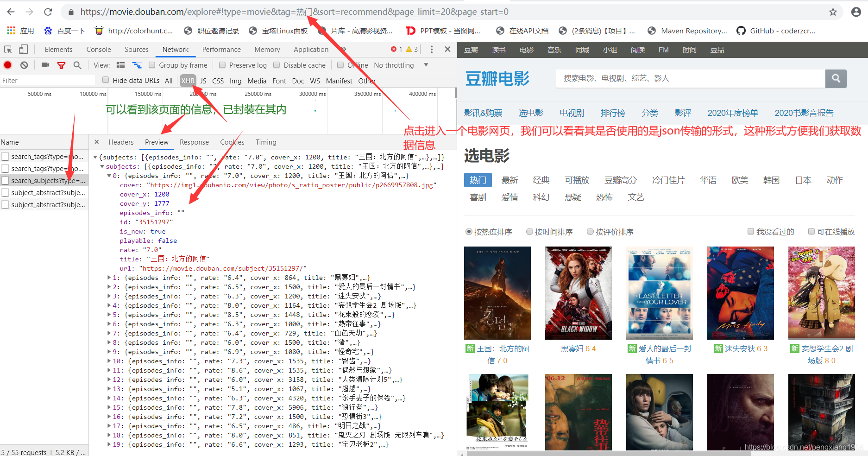Screen dimensions: 868x456
Task: Open the Timing tab
Action: 266,142
